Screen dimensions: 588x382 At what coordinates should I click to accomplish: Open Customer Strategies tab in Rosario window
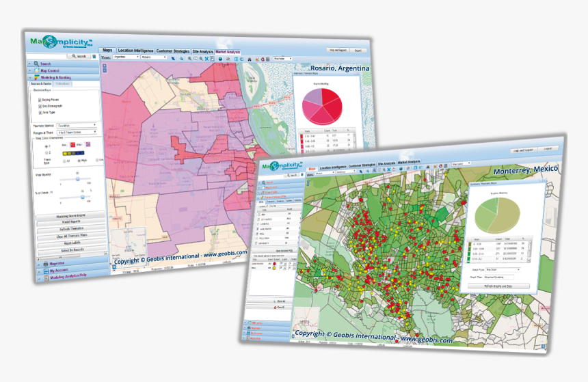click(172, 51)
